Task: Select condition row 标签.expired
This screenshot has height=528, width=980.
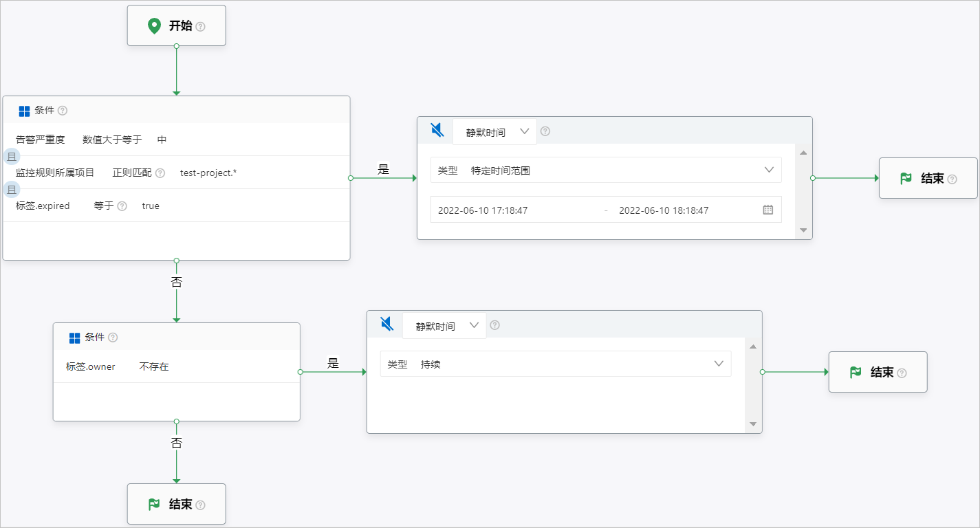Action: [x=177, y=206]
